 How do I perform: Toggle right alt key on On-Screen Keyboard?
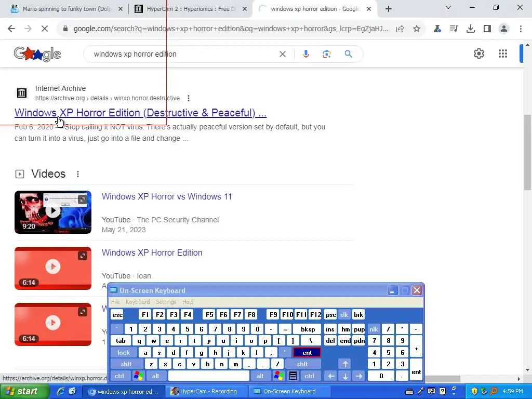[260, 376]
